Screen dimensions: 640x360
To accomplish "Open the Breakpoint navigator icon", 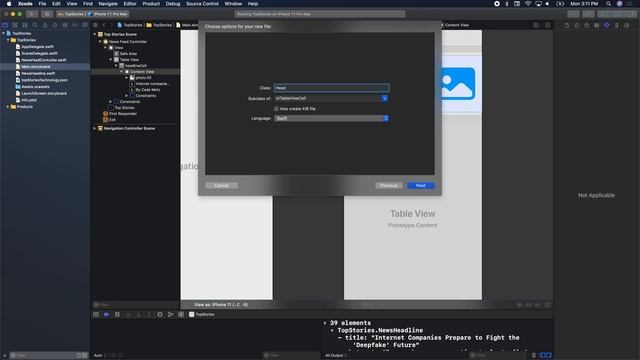I will click(x=75, y=25).
